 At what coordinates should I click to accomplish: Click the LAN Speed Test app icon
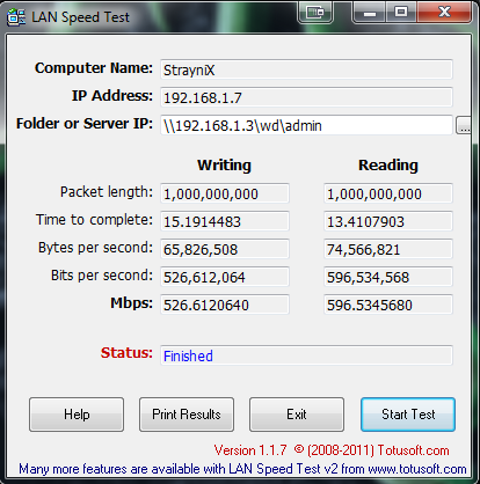(16, 17)
